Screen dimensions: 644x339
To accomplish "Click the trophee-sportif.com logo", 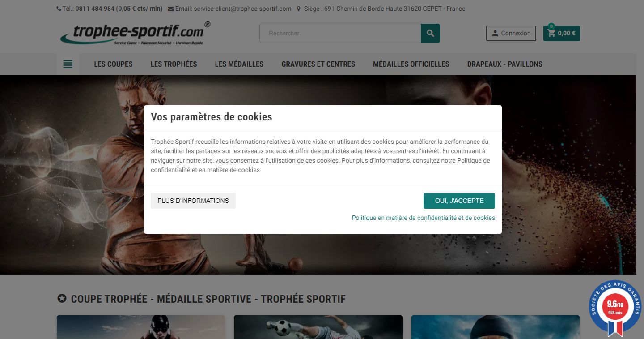I will (x=135, y=33).
